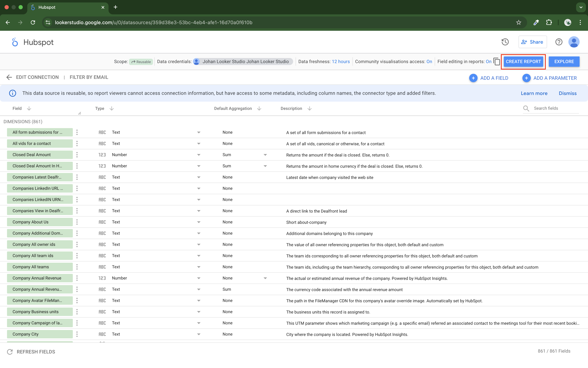Select the Company Annual Revenue field chip
This screenshot has height=368, width=588.
[x=40, y=278]
